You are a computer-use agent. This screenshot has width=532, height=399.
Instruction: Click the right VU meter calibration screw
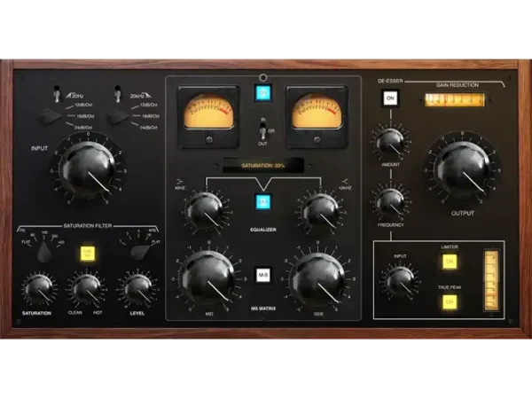click(x=317, y=139)
